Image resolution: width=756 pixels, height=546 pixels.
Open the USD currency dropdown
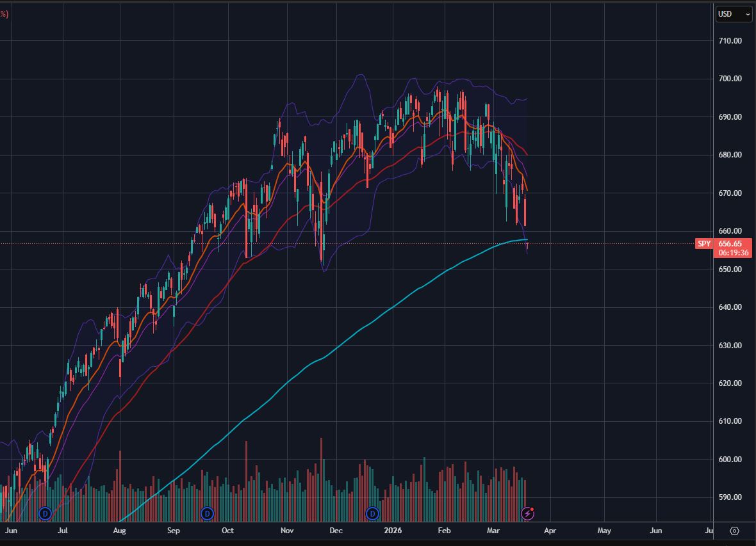pyautogui.click(x=734, y=14)
